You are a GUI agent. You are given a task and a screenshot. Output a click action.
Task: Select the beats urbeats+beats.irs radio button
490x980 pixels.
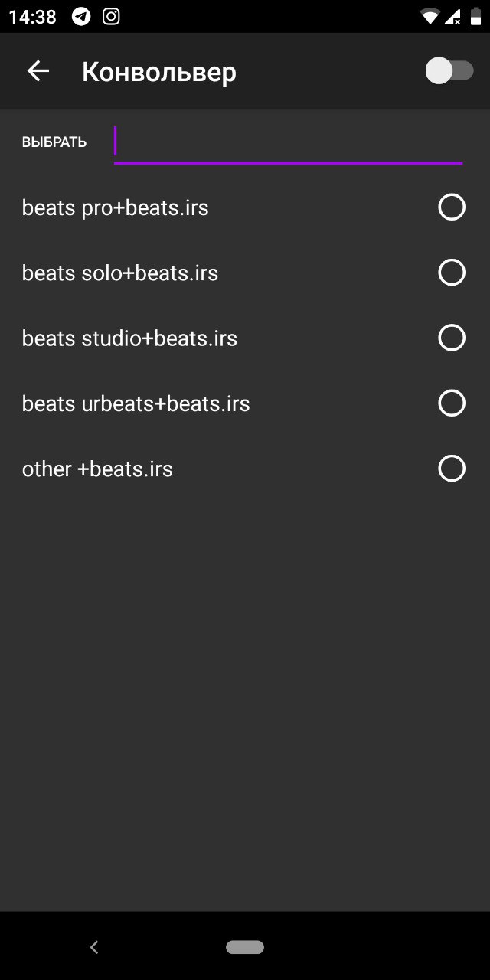[452, 403]
